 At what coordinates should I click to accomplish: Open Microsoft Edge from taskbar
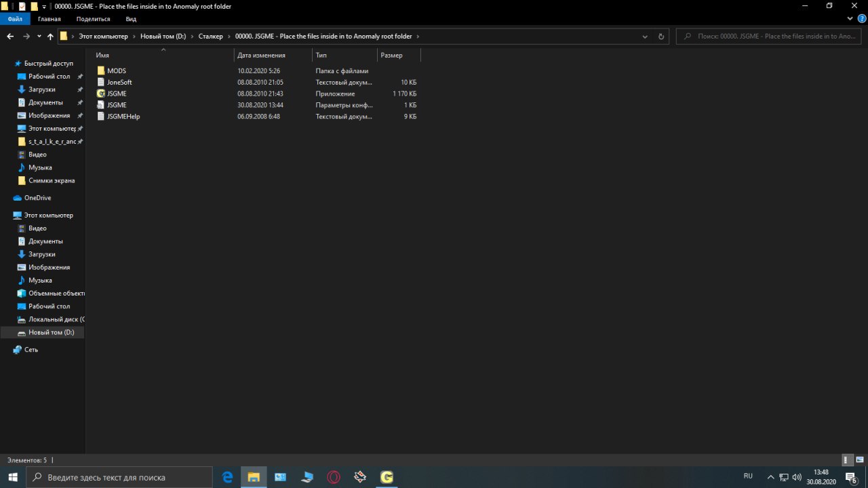[228, 477]
